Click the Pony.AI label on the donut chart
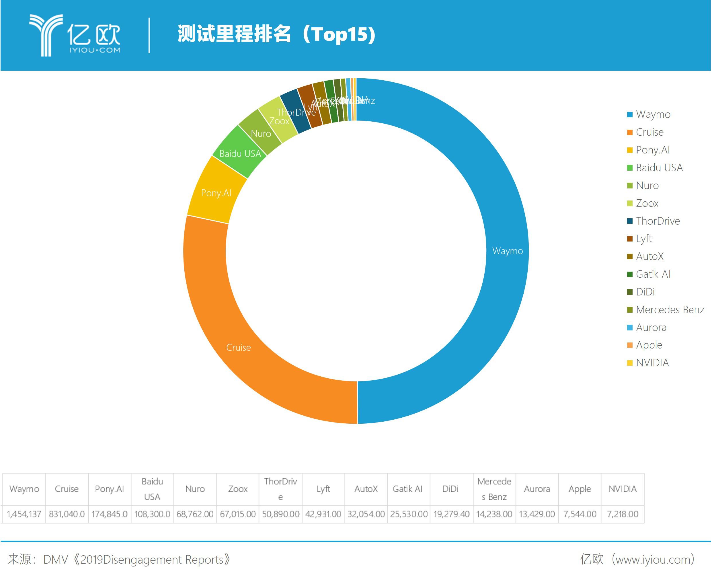This screenshot has width=712, height=588. click(216, 193)
